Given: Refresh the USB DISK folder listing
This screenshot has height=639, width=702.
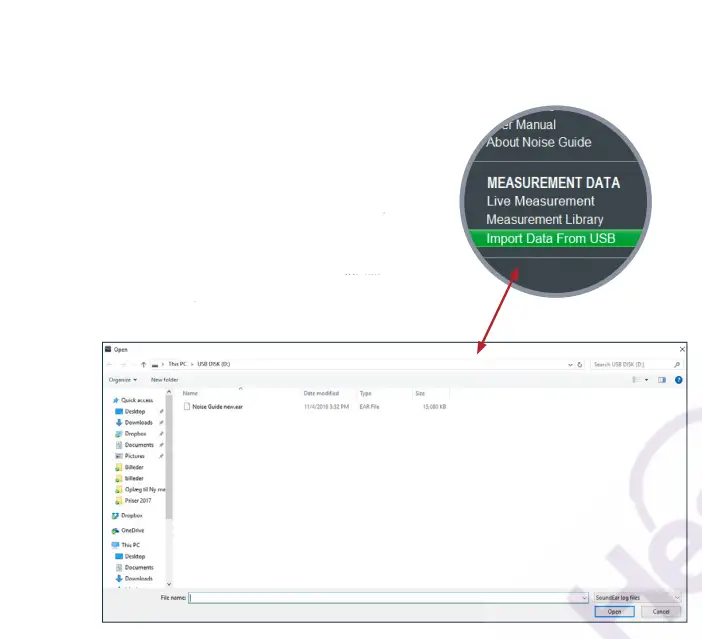Looking at the screenshot, I should coord(580,365).
